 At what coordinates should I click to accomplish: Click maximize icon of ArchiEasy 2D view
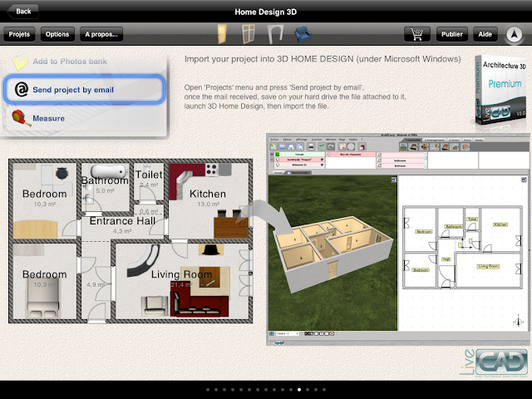524,180
